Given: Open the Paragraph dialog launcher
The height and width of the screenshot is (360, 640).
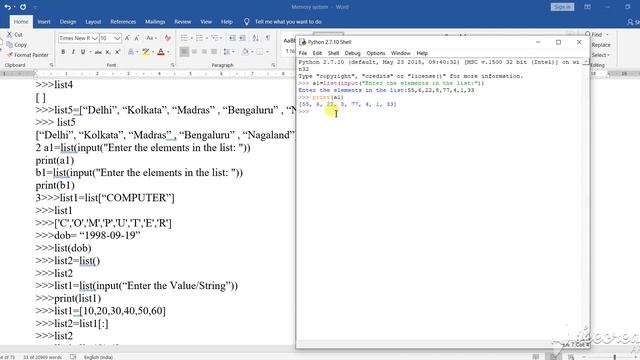Looking at the screenshot, I should click(273, 65).
